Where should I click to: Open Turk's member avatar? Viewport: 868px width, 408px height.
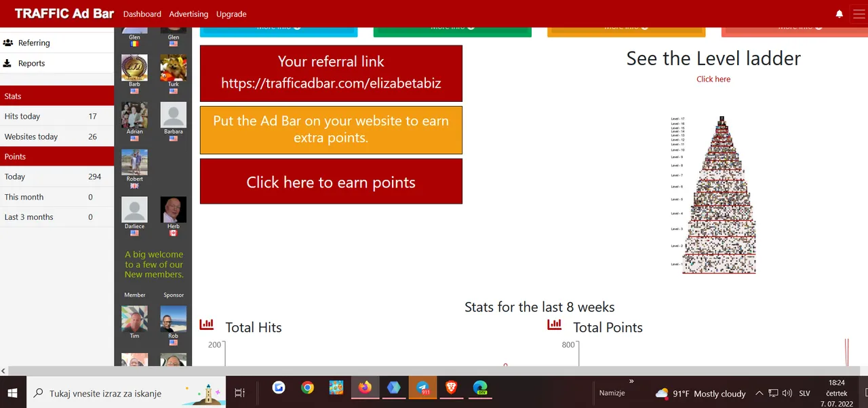(174, 67)
